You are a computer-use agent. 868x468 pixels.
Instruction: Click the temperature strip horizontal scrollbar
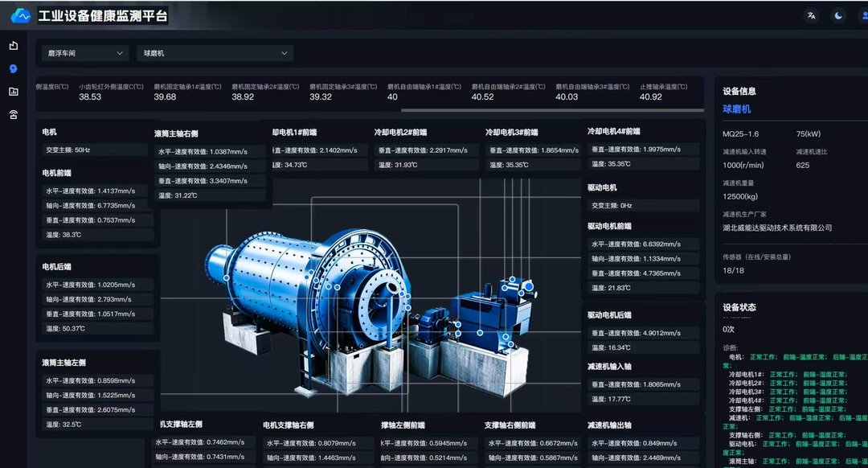pyautogui.click(x=552, y=110)
